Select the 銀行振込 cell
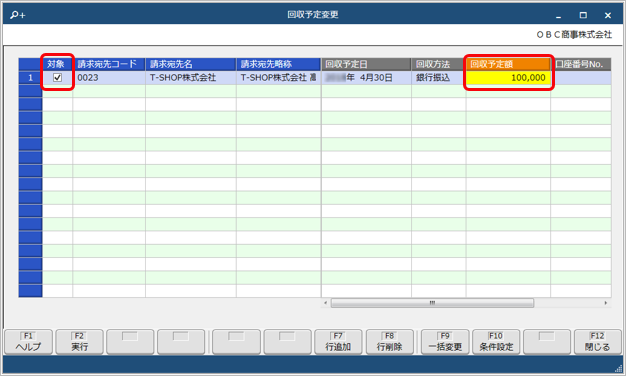The height and width of the screenshot is (376, 626). [439, 78]
